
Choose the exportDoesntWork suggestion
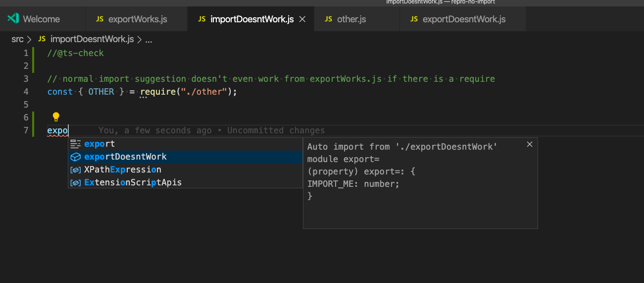click(185, 157)
